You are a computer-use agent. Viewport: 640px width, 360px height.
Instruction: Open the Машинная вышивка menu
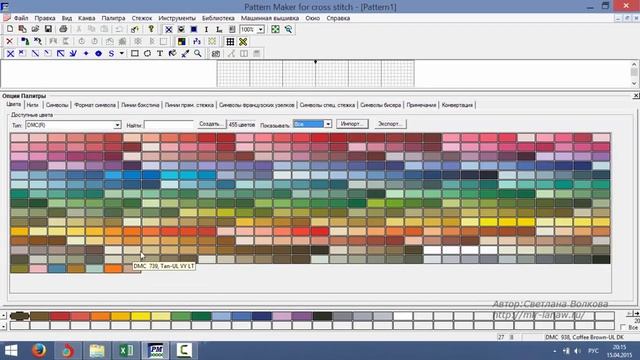pos(270,18)
